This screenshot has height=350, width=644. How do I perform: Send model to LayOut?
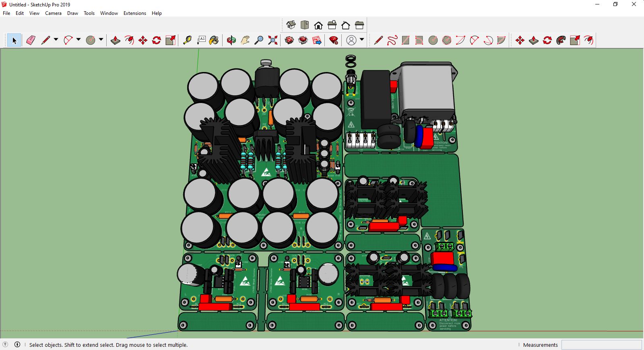coord(317,40)
